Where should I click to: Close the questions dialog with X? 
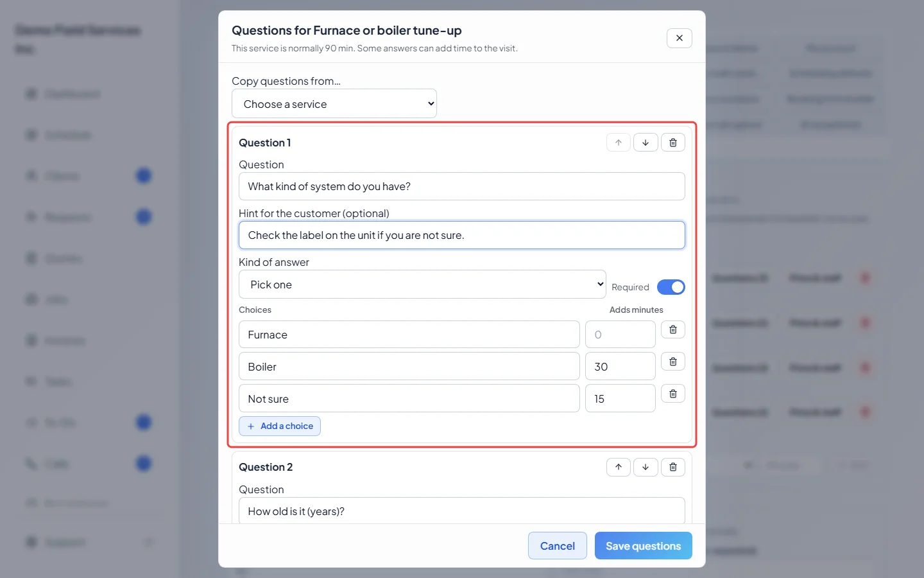680,38
